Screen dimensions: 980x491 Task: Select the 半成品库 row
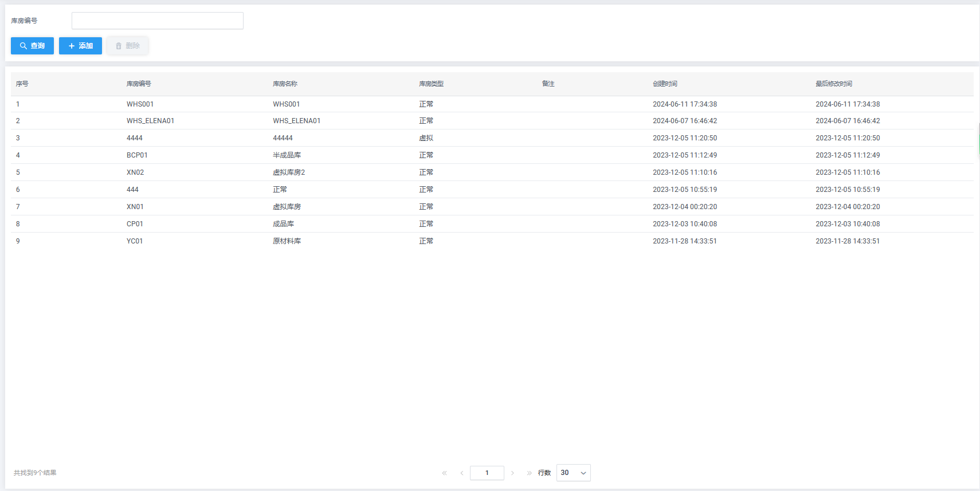click(287, 155)
